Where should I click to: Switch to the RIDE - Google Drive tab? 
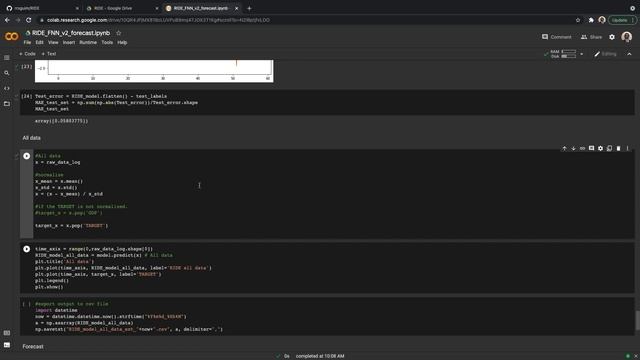(121, 8)
